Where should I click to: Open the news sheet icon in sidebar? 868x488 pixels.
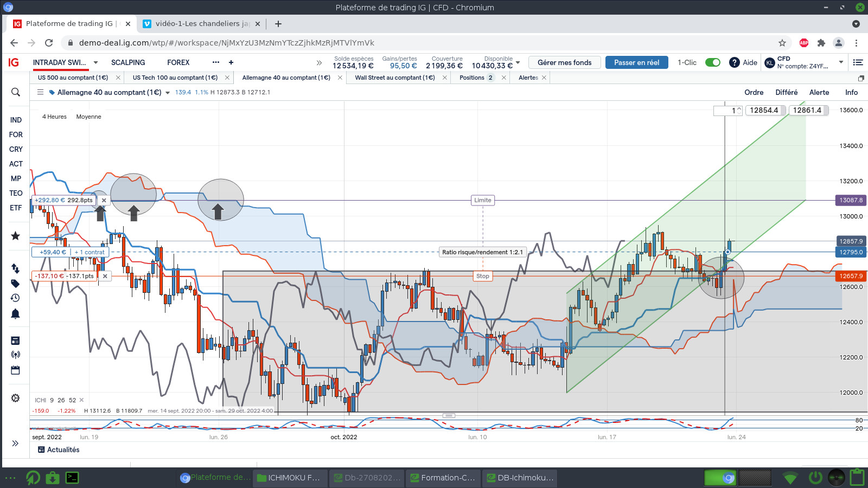tap(16, 341)
